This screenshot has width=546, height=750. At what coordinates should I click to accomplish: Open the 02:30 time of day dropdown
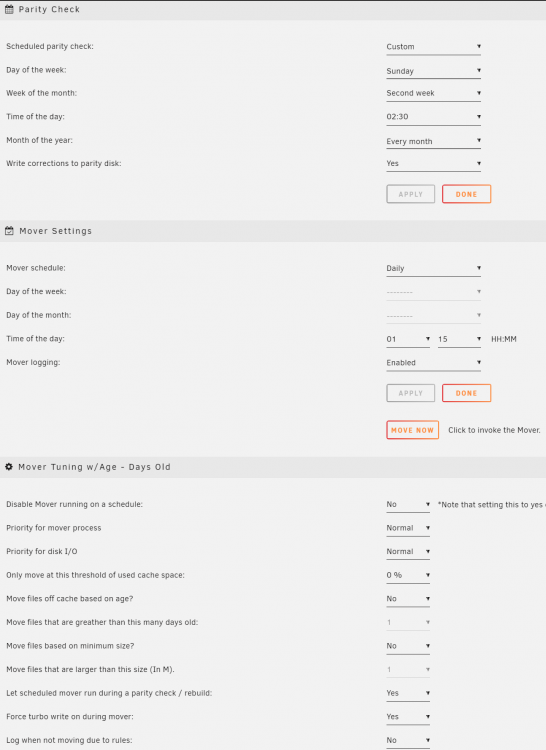click(434, 117)
